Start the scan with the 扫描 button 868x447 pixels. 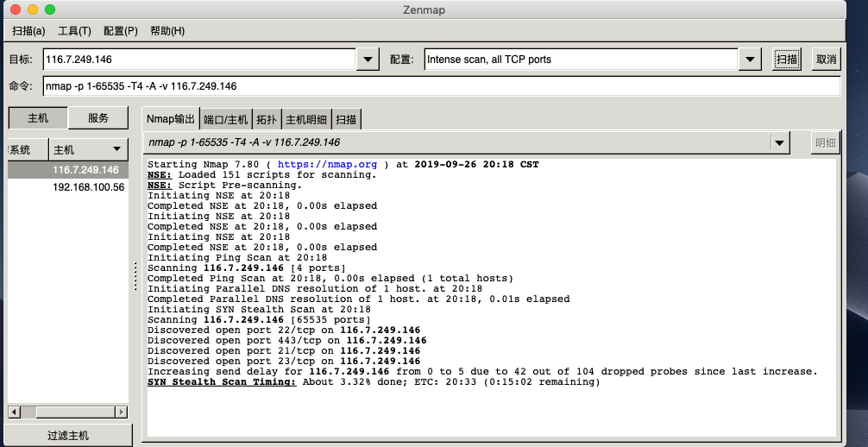(787, 60)
